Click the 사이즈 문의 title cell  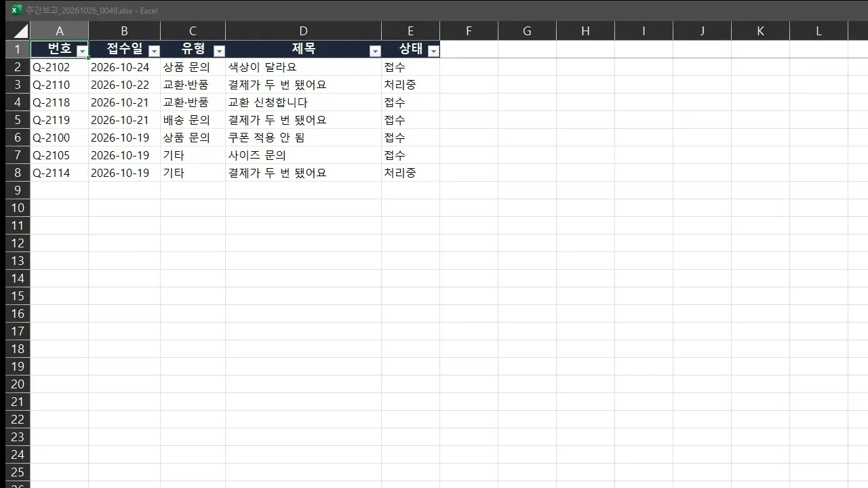coord(303,155)
